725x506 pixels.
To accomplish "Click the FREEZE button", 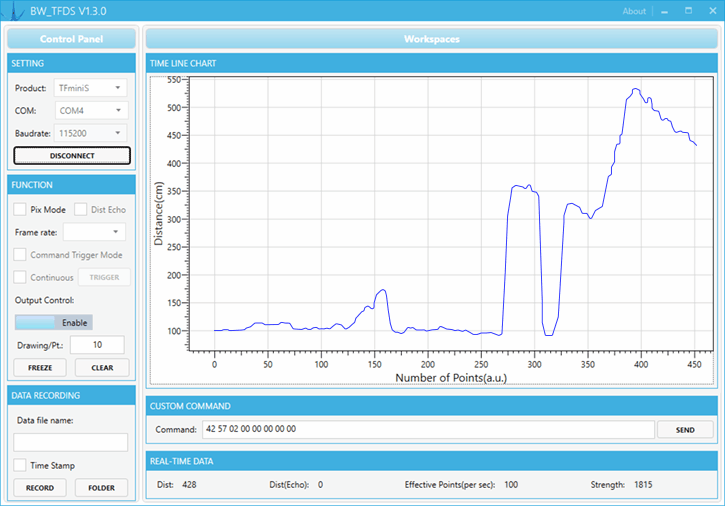I will point(40,367).
